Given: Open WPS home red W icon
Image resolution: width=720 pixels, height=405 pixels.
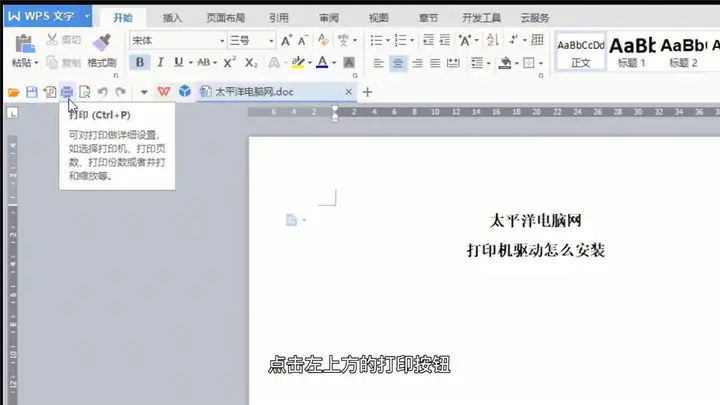Looking at the screenshot, I should pyautogui.click(x=163, y=92).
